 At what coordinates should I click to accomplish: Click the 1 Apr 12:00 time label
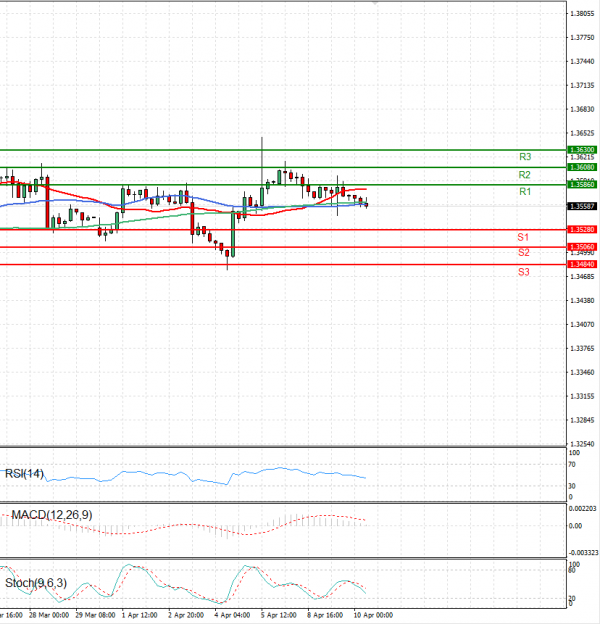139,615
